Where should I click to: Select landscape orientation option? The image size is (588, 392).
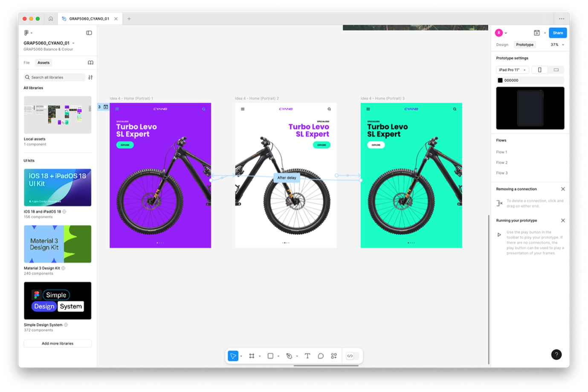coord(556,70)
